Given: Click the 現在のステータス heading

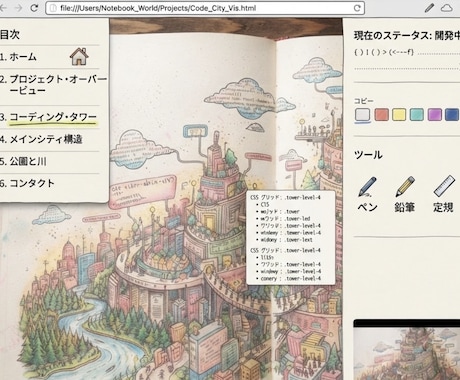Looking at the screenshot, I should (x=407, y=35).
